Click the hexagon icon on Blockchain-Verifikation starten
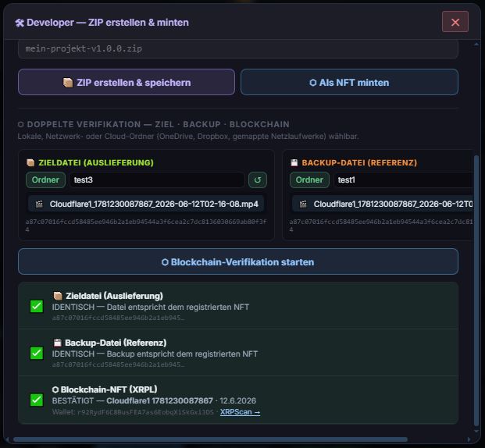Image resolution: width=485 pixels, height=448 pixels. [165, 262]
